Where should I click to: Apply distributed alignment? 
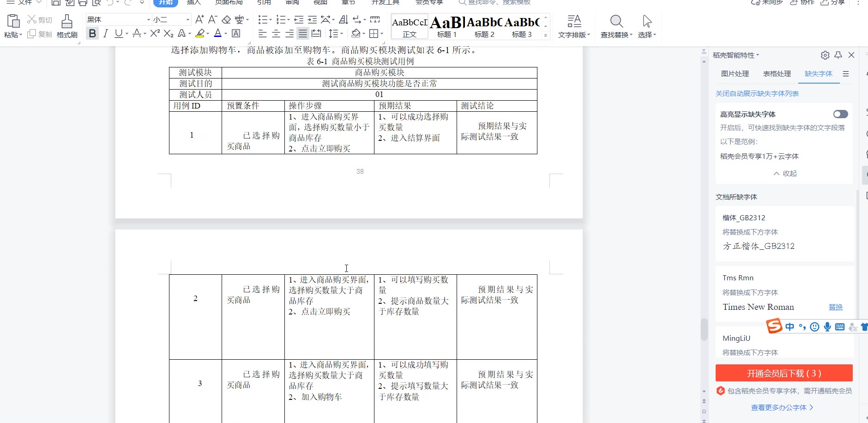click(x=316, y=33)
